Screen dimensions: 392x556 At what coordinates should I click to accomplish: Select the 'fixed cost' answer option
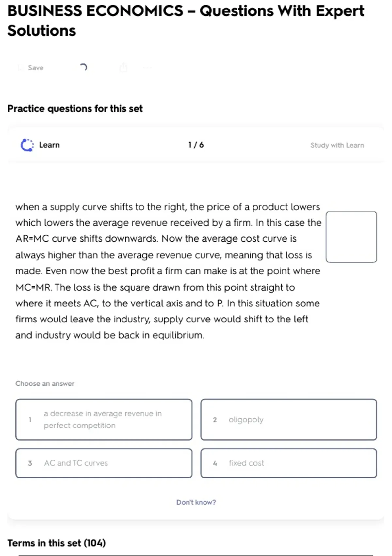[x=288, y=463]
